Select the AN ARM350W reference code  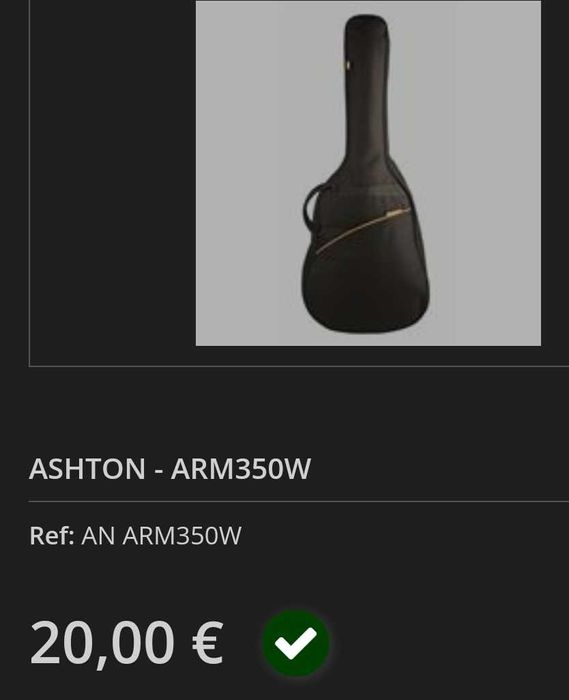point(161,536)
